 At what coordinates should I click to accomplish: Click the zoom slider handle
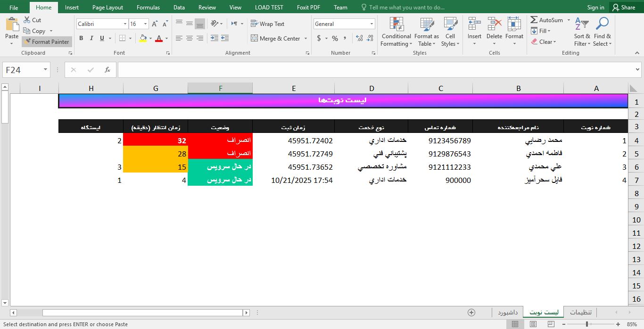point(586,324)
